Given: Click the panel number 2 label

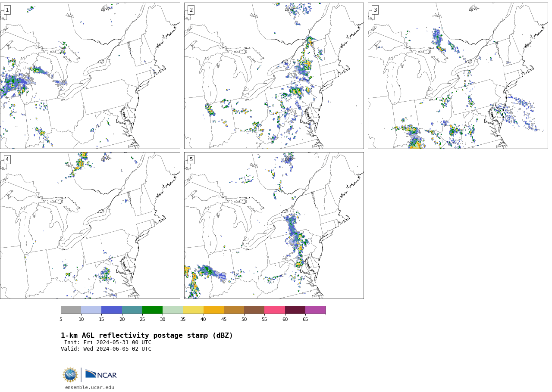Looking at the screenshot, I should (x=191, y=10).
